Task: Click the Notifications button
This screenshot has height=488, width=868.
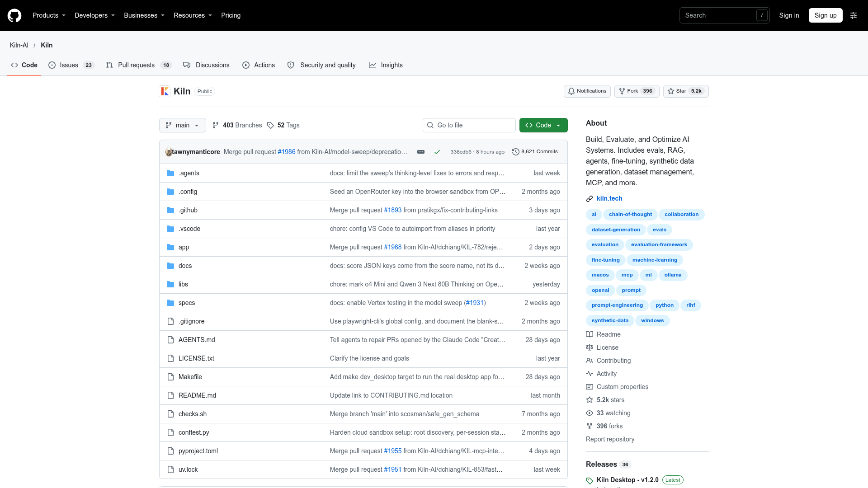Action: 587,91
